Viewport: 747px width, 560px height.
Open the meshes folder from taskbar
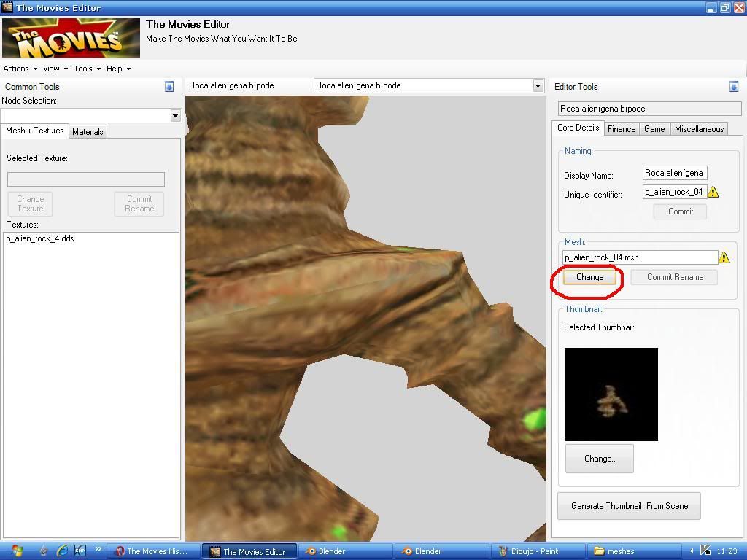(x=634, y=551)
